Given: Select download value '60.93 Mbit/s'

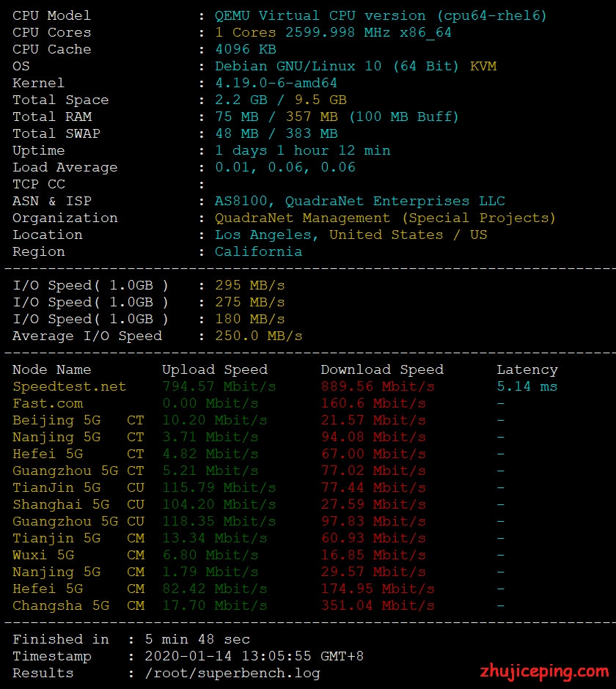Looking at the screenshot, I should 373,538.
